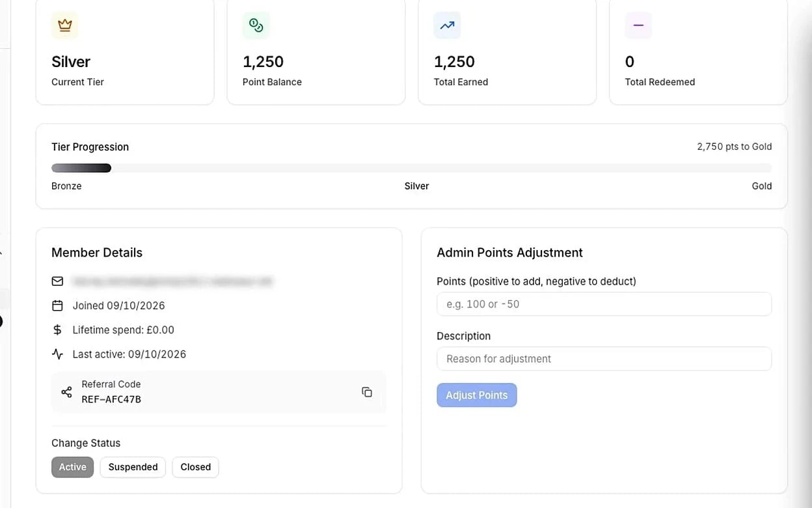
Task: Focus the Description reason input field
Action: (604, 359)
